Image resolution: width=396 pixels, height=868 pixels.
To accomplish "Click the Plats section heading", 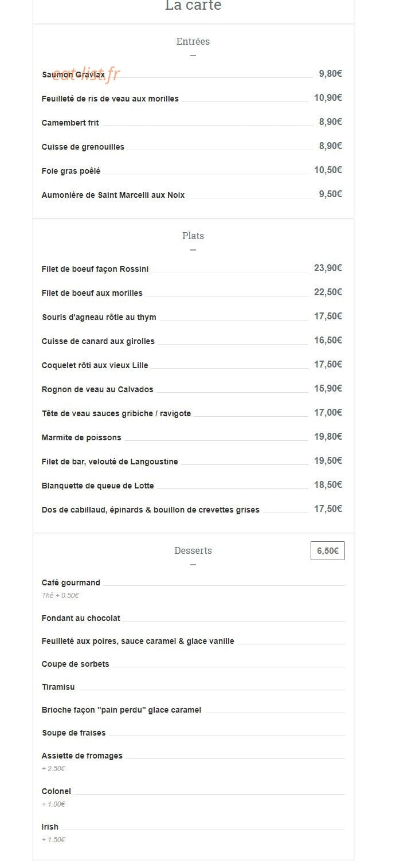I will (x=193, y=236).
